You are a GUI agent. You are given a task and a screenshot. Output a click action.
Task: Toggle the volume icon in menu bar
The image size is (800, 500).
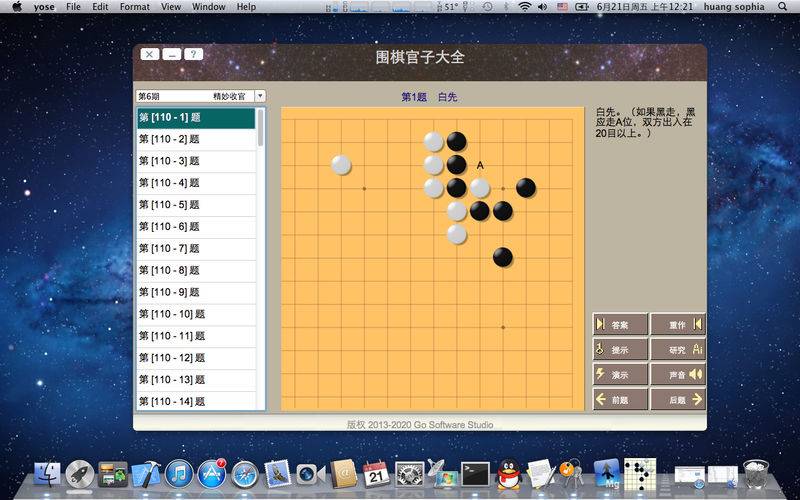point(542,7)
